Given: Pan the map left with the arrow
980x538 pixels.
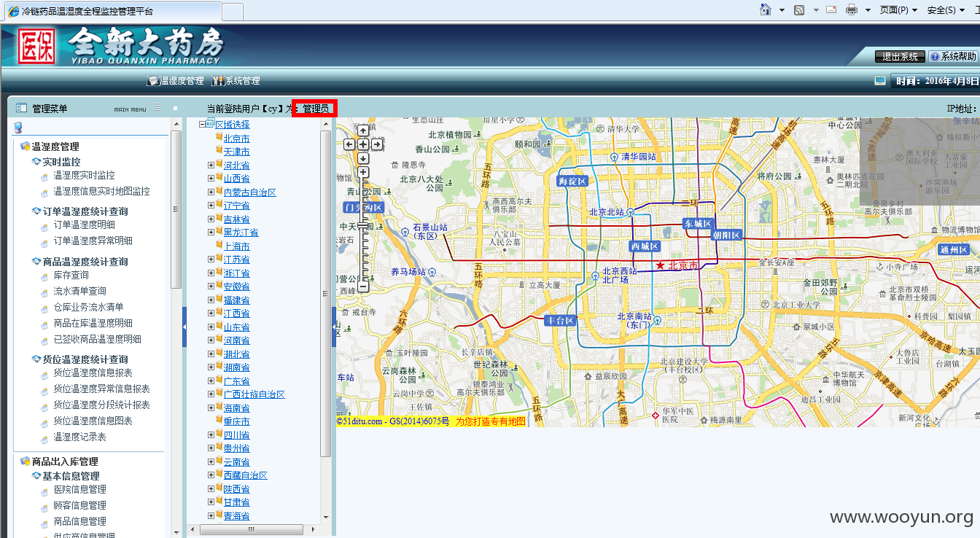Looking at the screenshot, I should click(349, 144).
